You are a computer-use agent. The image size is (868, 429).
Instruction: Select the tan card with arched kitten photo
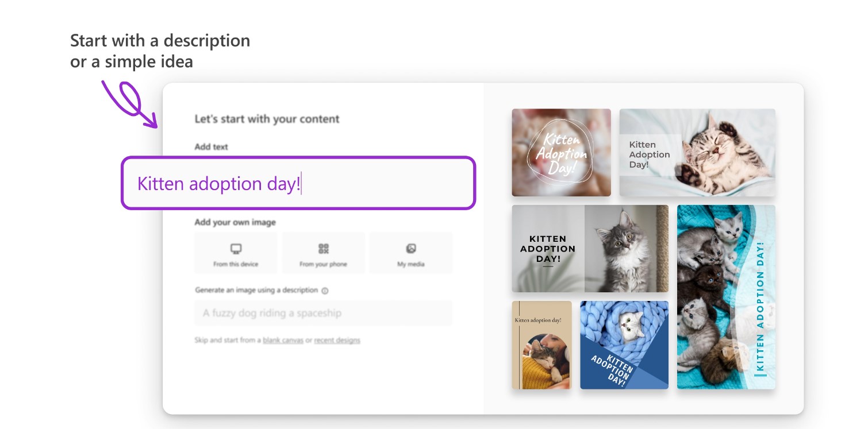pyautogui.click(x=541, y=345)
